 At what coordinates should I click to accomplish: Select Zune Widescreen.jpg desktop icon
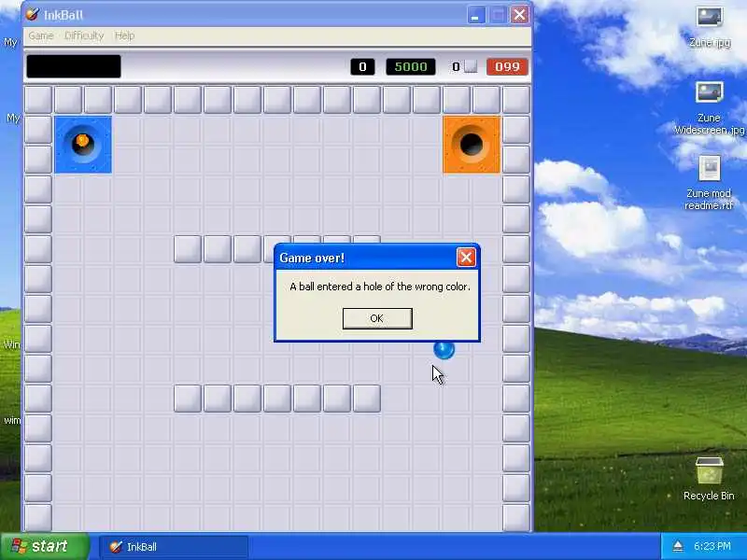point(709,108)
